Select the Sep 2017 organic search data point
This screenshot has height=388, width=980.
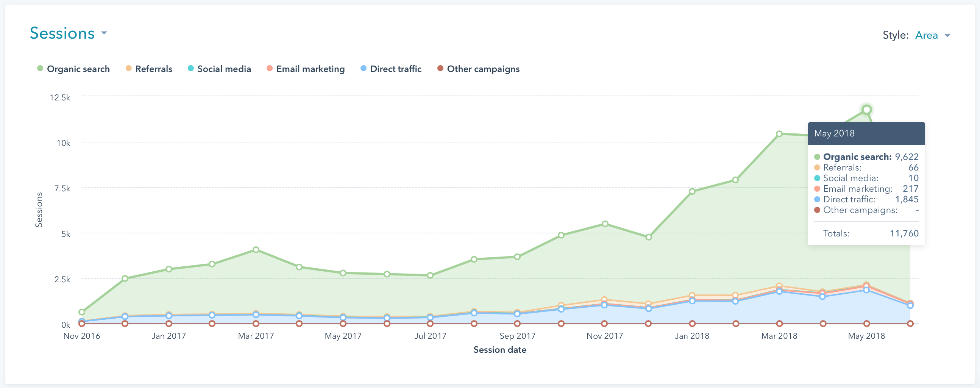tap(517, 257)
